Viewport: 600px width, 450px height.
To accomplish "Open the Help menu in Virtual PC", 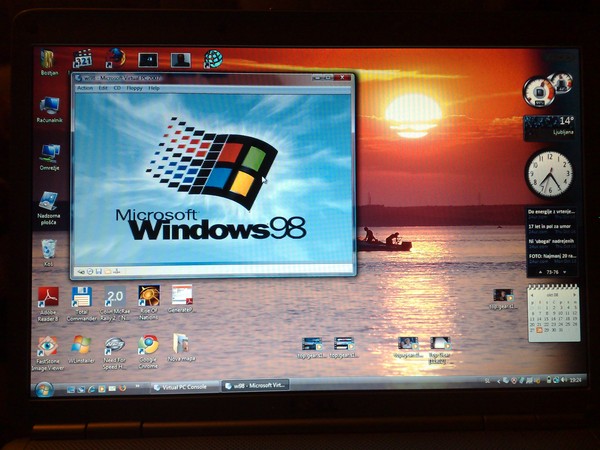I will point(154,88).
